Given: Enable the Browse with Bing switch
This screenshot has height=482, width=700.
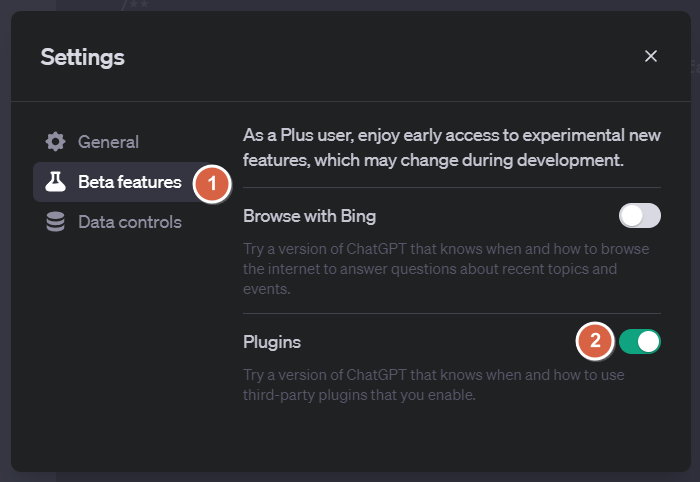Looking at the screenshot, I should click(x=640, y=216).
